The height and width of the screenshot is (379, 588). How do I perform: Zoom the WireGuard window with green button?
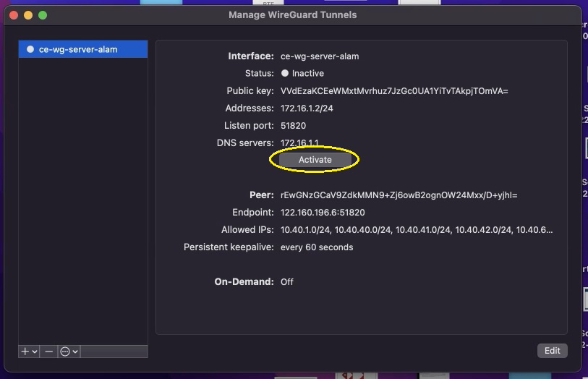(43, 15)
